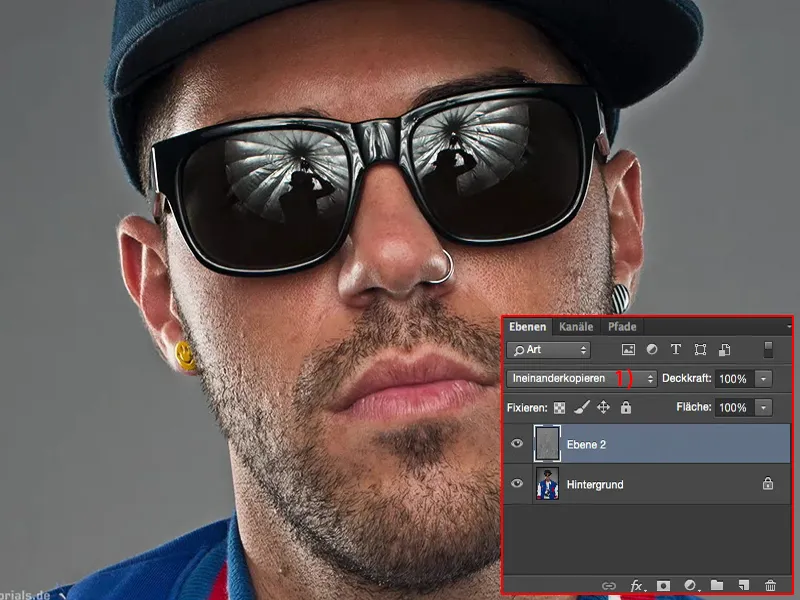This screenshot has width=800, height=600.
Task: Hide the Hintergrund layer
Action: tap(517, 483)
